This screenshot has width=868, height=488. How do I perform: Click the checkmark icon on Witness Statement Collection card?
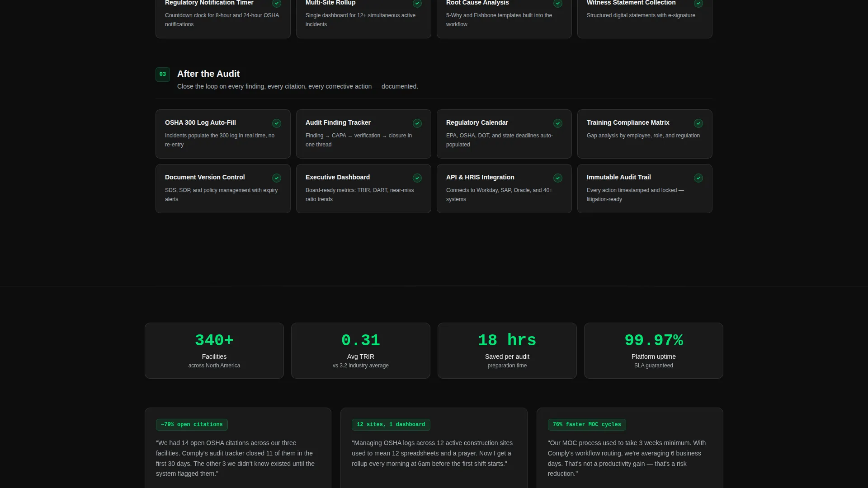[x=698, y=3]
